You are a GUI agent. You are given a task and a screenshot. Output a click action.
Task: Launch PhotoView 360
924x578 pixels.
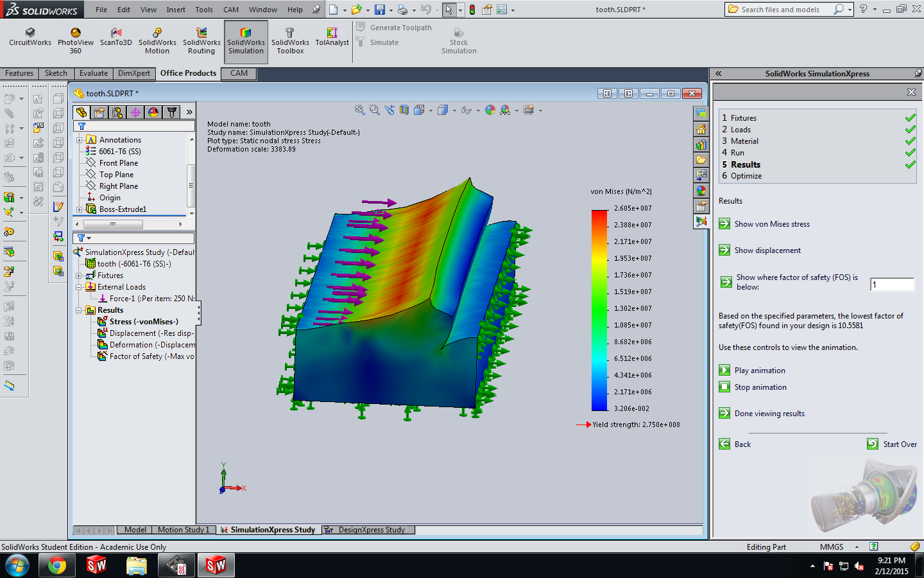(76, 41)
